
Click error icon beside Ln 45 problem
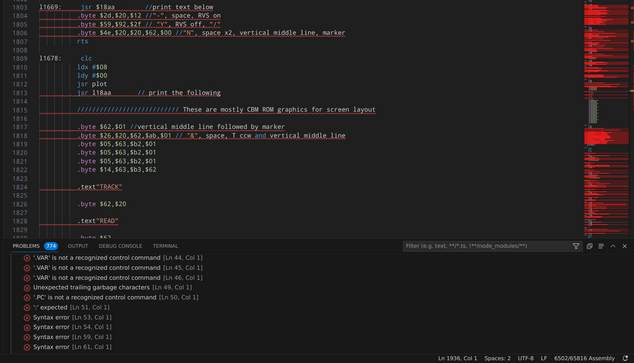(x=27, y=268)
